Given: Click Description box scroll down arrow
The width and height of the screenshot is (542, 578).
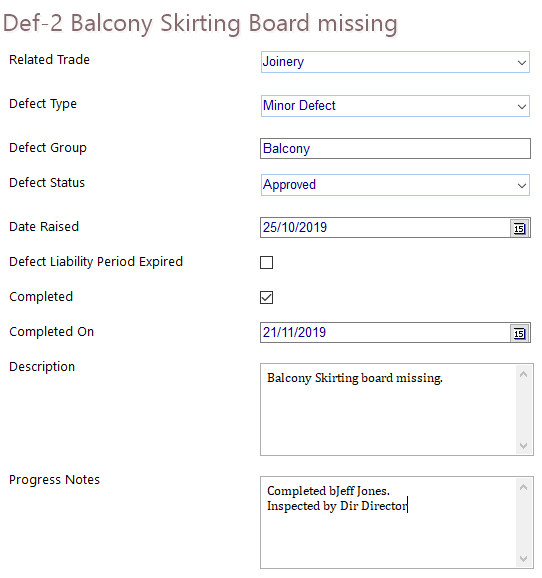Looking at the screenshot, I should (x=523, y=445).
